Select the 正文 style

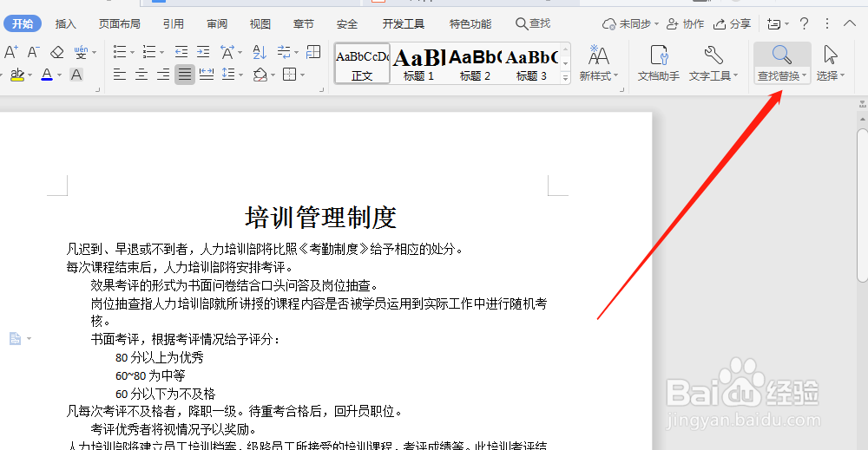coord(362,63)
